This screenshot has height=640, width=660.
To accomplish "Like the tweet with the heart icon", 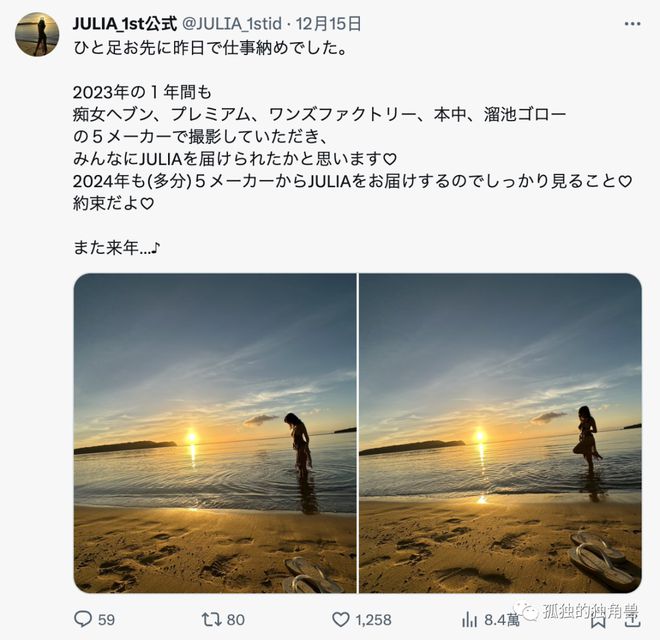I will click(341, 619).
